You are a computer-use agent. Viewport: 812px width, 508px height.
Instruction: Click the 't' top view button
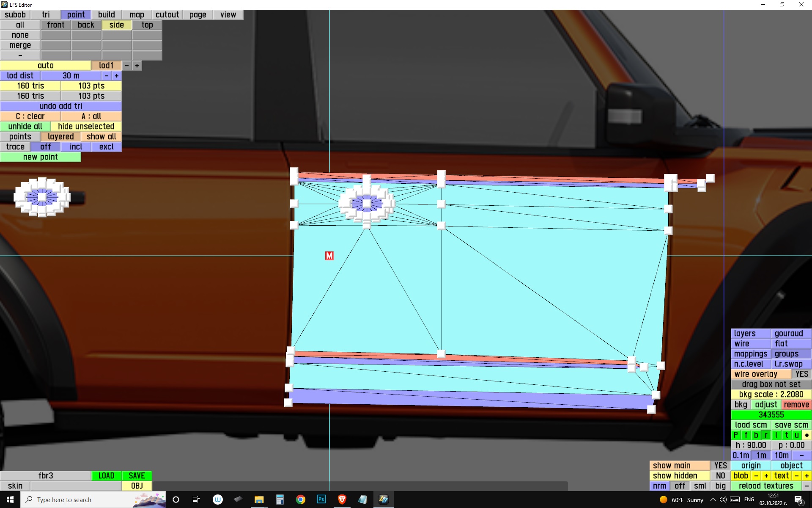[786, 435]
